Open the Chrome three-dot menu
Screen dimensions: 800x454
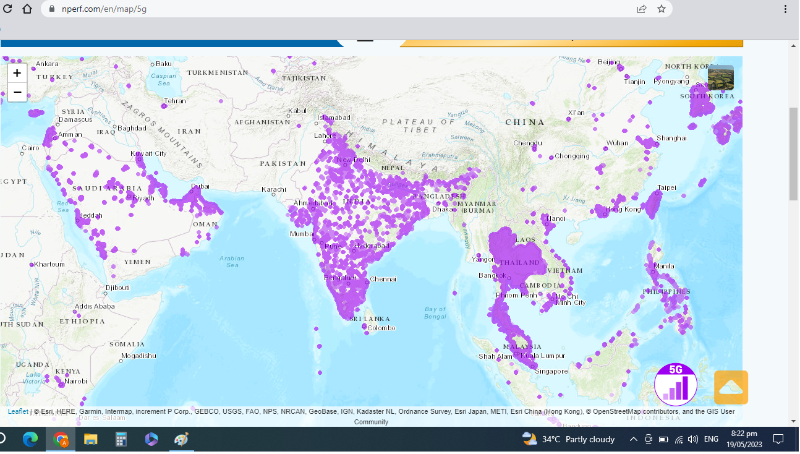pyautogui.click(x=786, y=9)
